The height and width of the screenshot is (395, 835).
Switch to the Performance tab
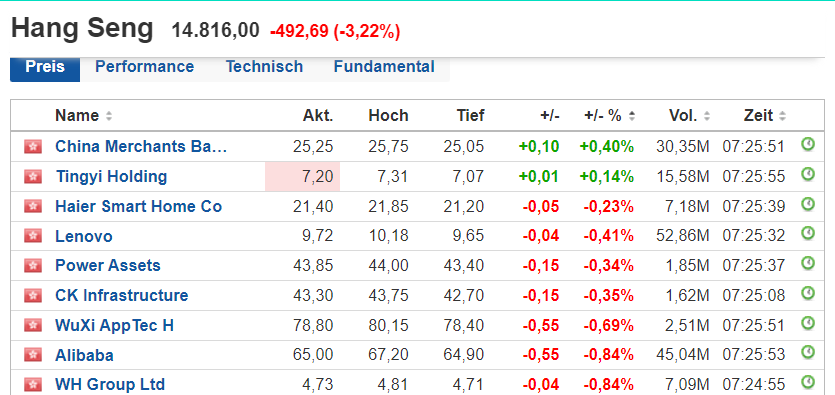(x=144, y=67)
